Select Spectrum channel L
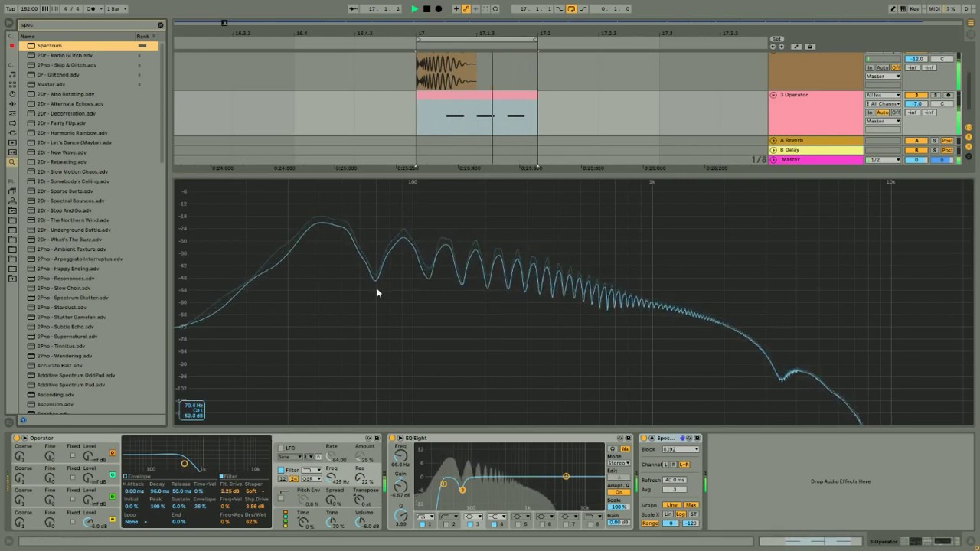The height and width of the screenshot is (551, 980). pyautogui.click(x=666, y=465)
